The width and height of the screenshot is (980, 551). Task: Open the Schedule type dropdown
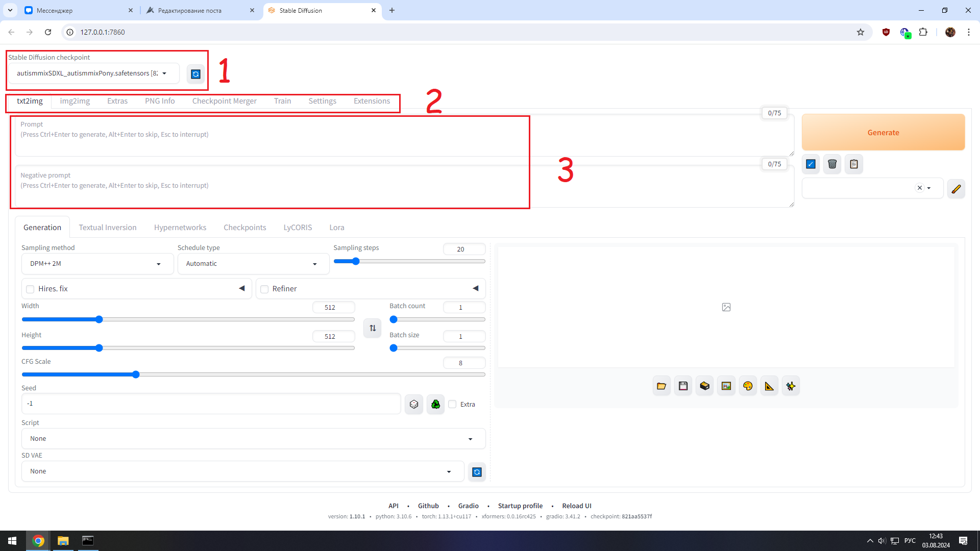[253, 264]
